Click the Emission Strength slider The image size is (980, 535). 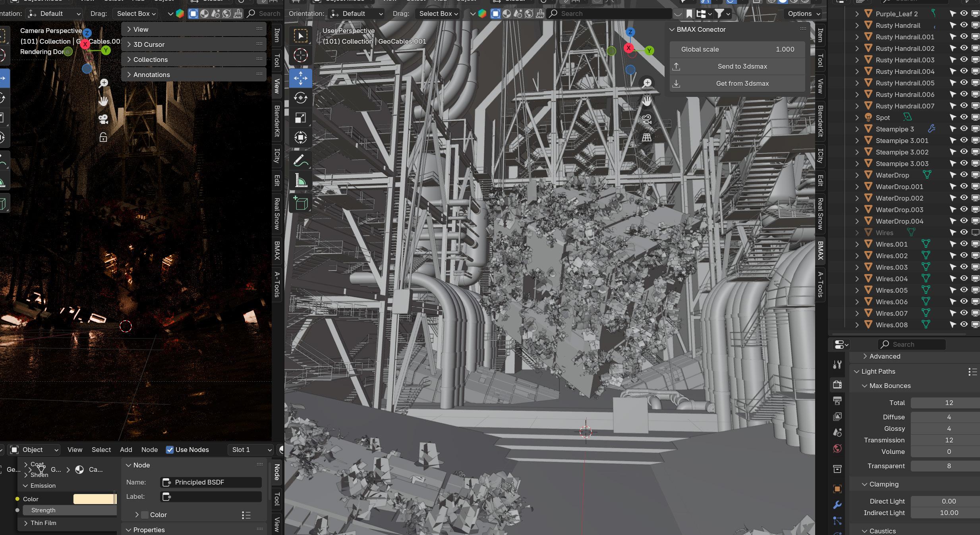70,510
